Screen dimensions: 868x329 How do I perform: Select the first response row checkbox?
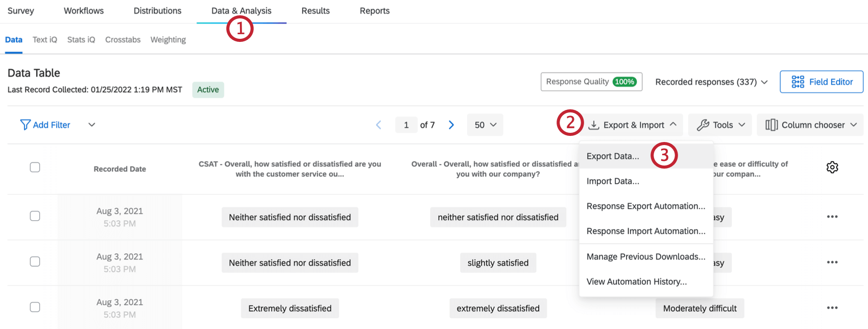tap(35, 216)
